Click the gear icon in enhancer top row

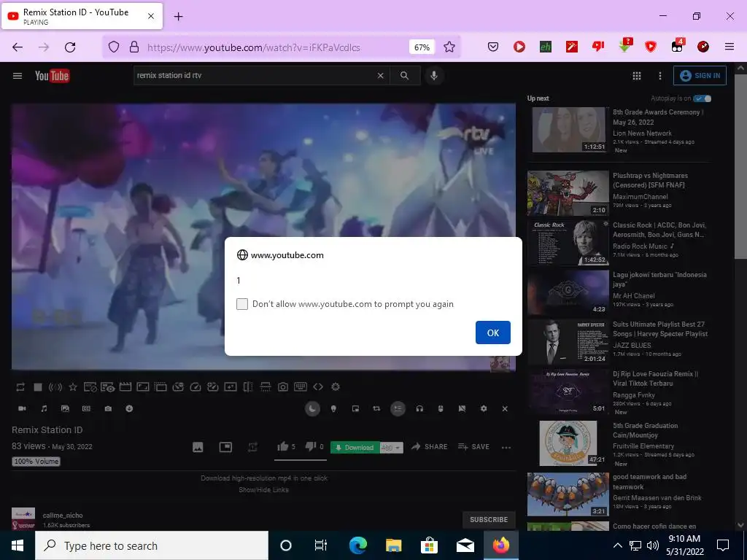point(336,387)
